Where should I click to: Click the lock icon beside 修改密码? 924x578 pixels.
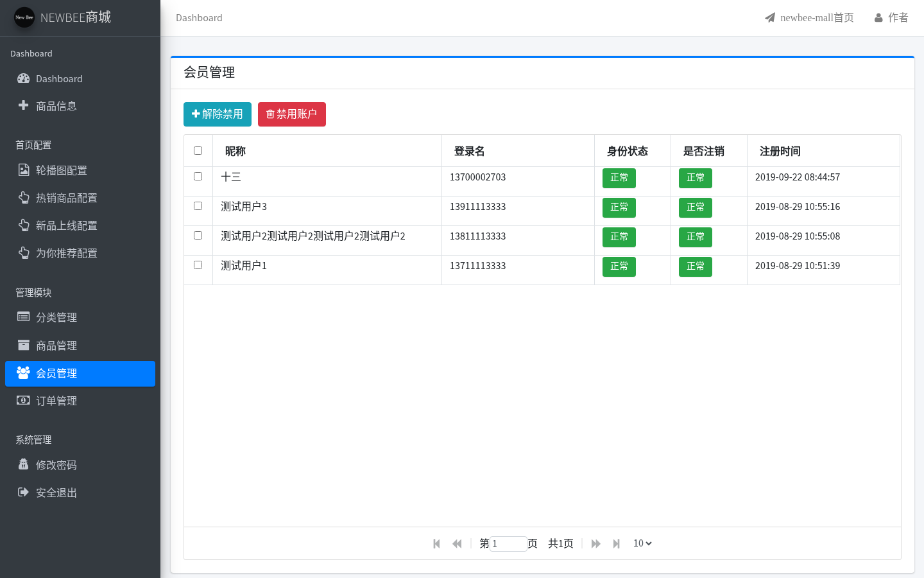click(x=24, y=464)
